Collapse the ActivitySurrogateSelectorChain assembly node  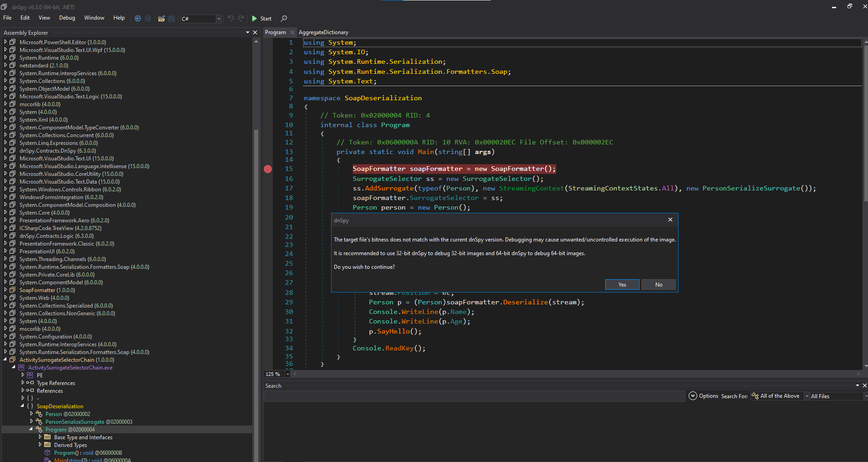(5, 359)
